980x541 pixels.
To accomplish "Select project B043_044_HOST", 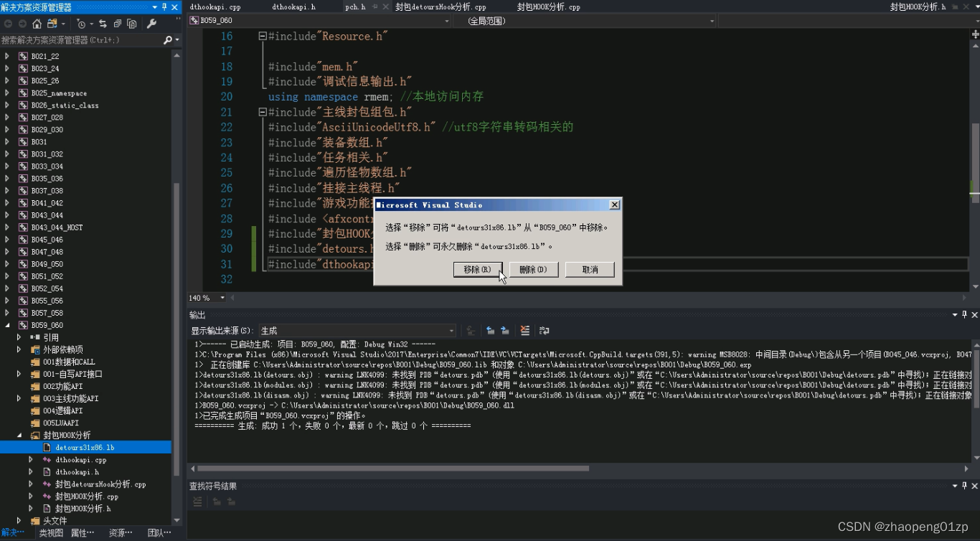I will (57, 227).
